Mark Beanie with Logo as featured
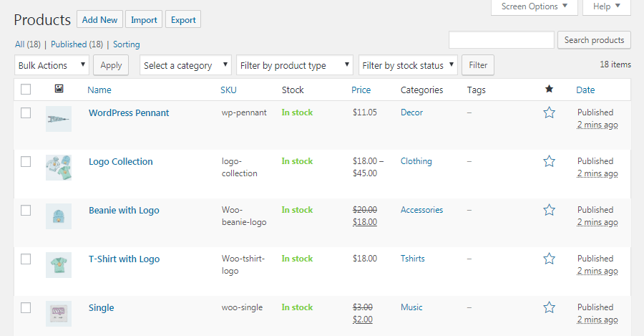 [549, 210]
